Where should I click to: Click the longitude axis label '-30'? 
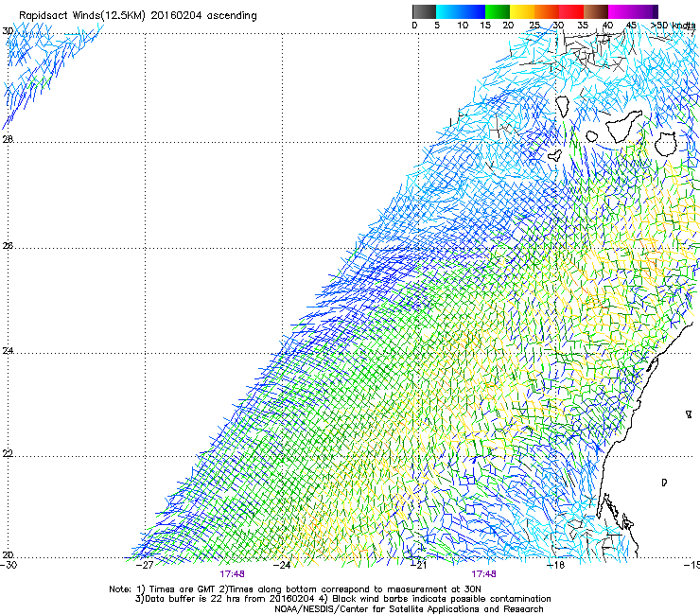tap(9, 565)
